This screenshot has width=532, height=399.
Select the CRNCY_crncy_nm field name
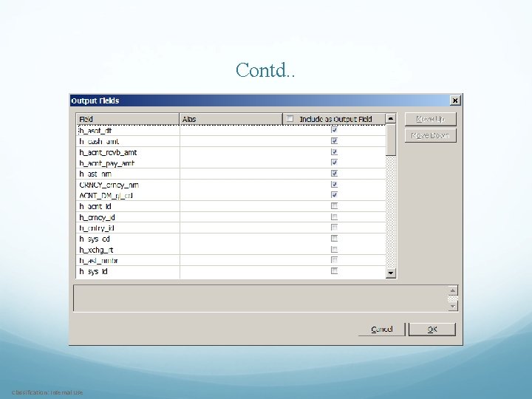point(109,185)
